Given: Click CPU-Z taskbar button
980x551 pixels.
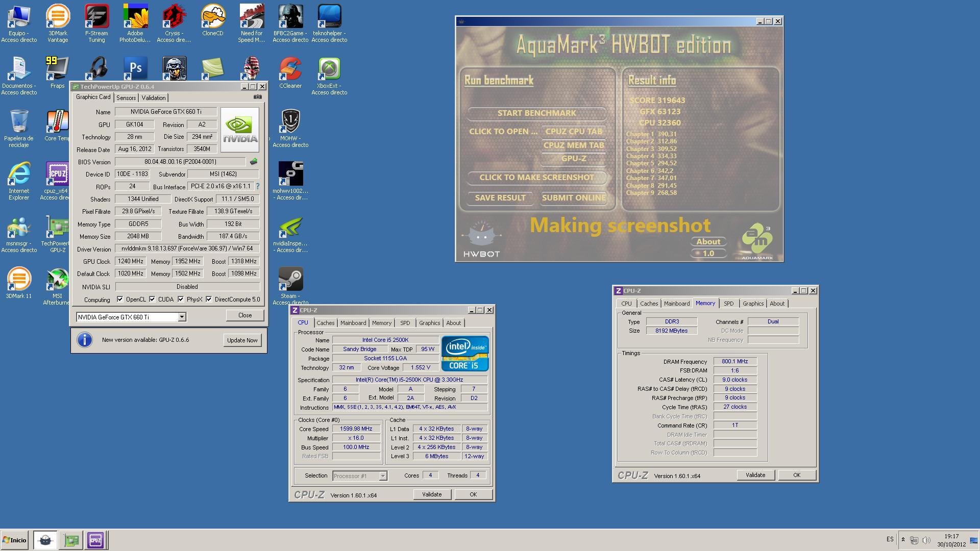Looking at the screenshot, I should [x=95, y=540].
